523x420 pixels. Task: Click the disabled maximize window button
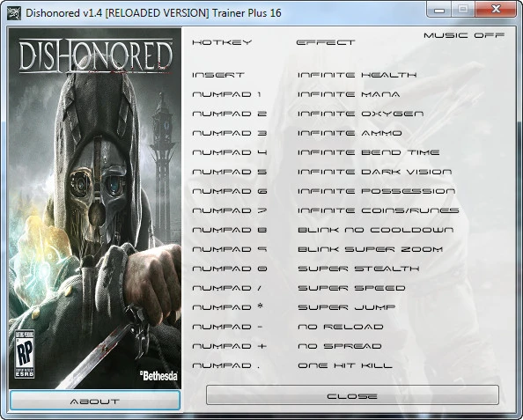pos(463,10)
